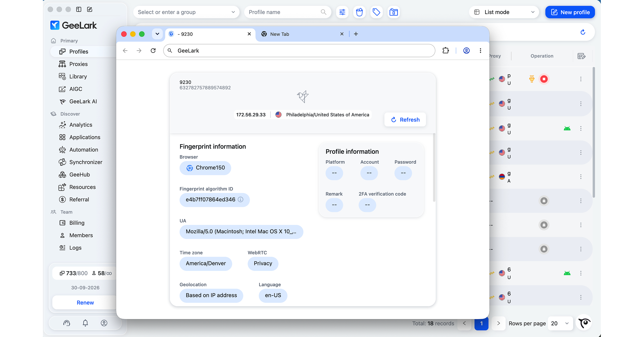Click the Members person icon
This screenshot has height=337, width=644.
pos(62,235)
